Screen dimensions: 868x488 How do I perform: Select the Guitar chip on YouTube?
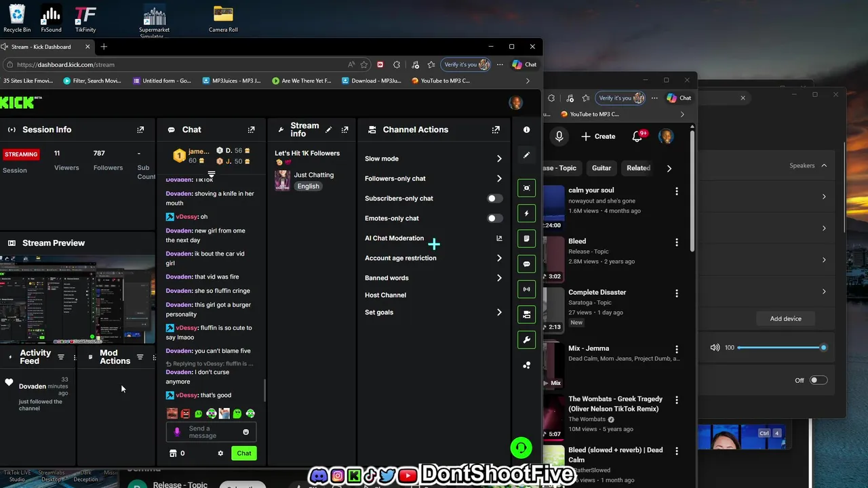click(601, 168)
